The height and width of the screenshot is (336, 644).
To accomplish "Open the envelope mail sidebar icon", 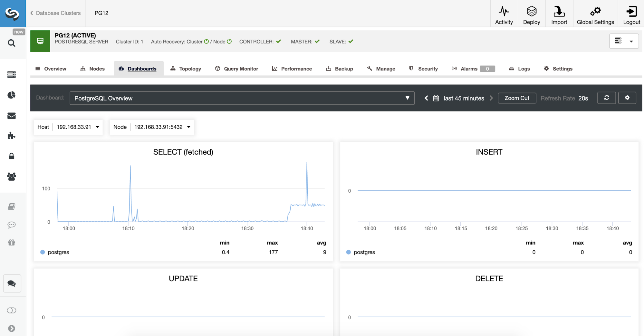I will (x=12, y=116).
